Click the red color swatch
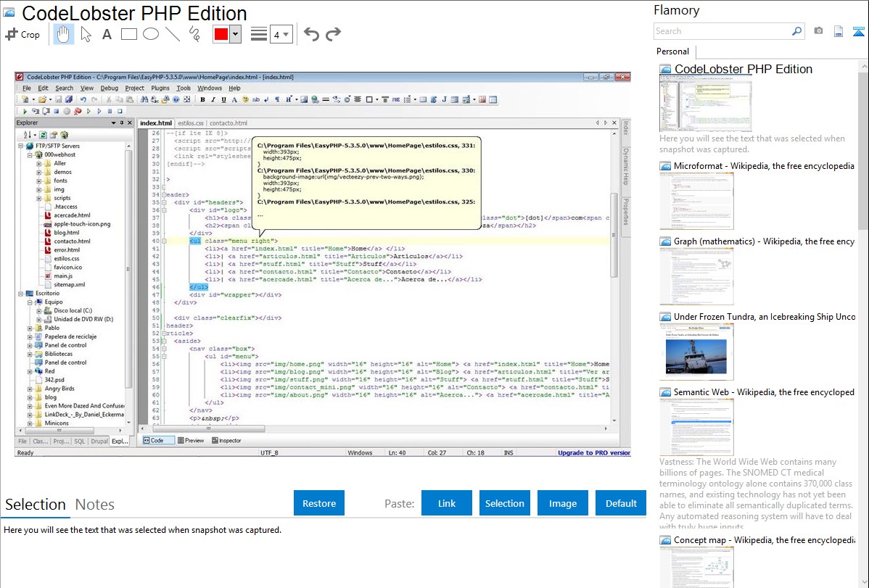 [x=221, y=34]
